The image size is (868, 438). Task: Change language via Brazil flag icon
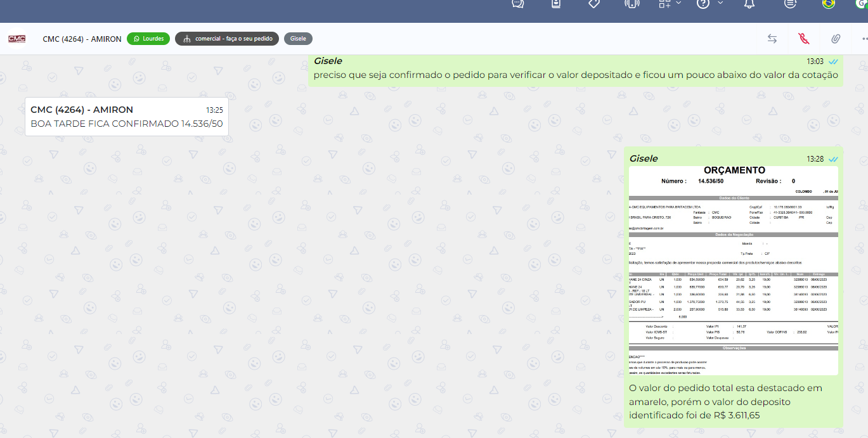pos(828,4)
